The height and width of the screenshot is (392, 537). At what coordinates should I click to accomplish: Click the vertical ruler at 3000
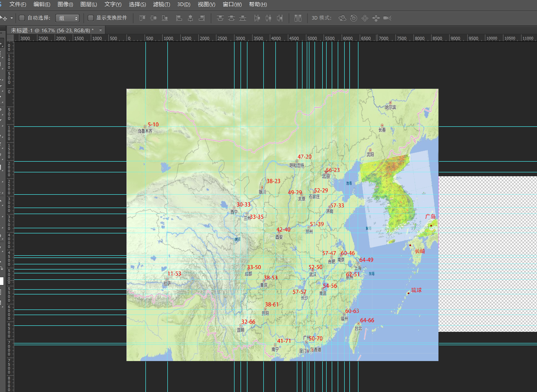(9, 205)
